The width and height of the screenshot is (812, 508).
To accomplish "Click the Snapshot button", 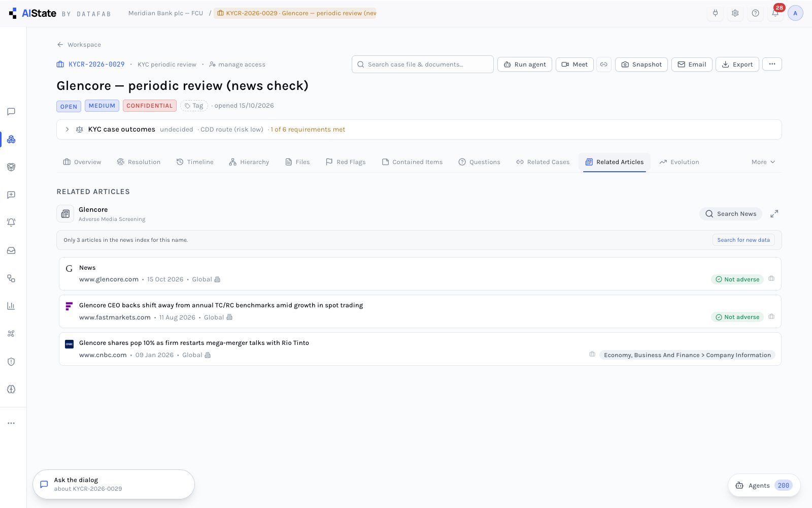I will [x=641, y=65].
